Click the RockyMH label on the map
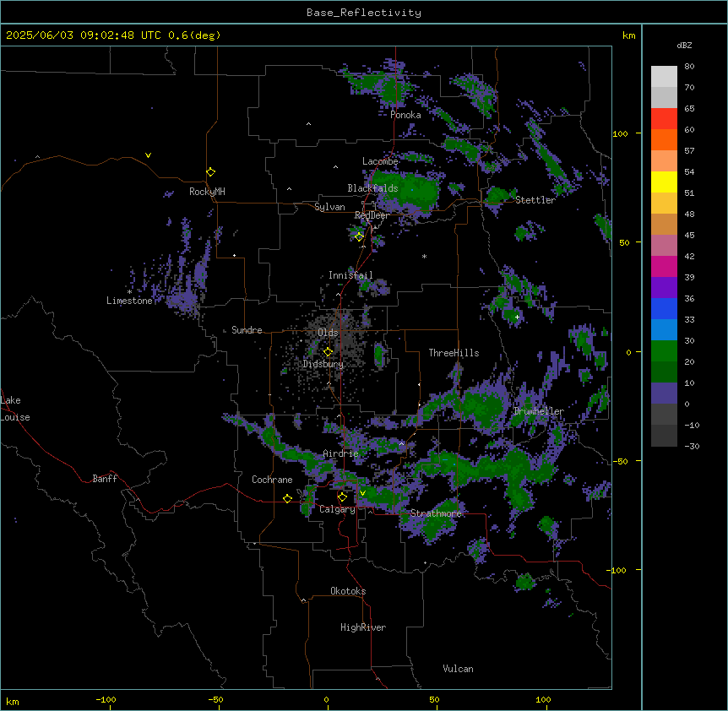Viewport: 728px width, 711px height. tap(207, 192)
